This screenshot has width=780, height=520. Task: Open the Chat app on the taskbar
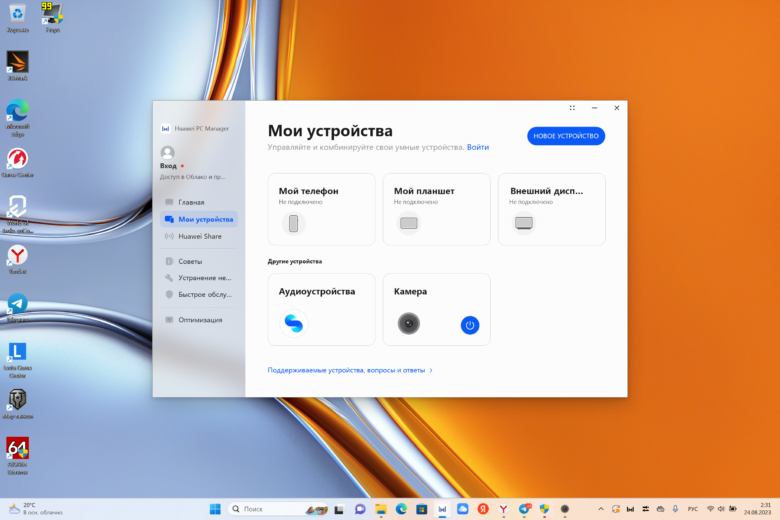360,509
